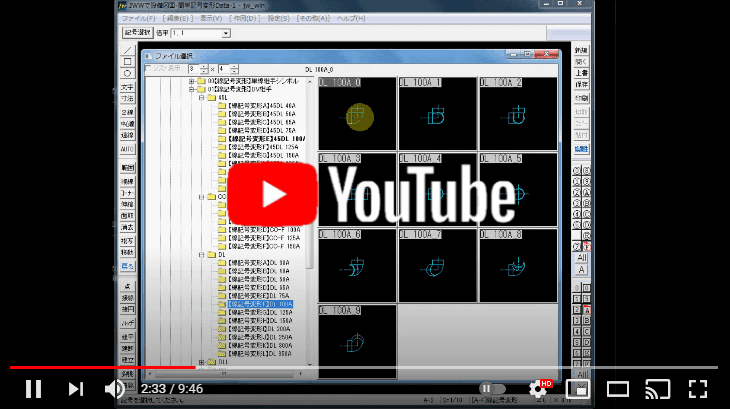
Task: Toggle layer 1 button in layer panel
Action: click(x=577, y=299)
